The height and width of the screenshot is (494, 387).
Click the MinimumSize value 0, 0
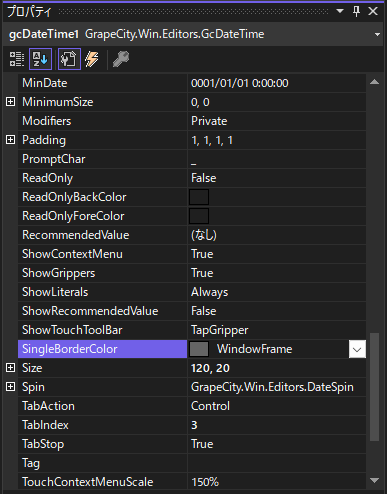coord(200,102)
